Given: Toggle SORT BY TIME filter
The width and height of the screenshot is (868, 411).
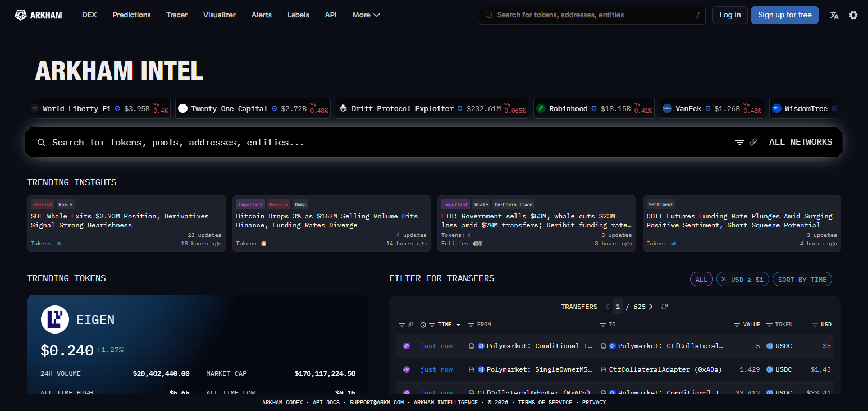Looking at the screenshot, I should 802,280.
